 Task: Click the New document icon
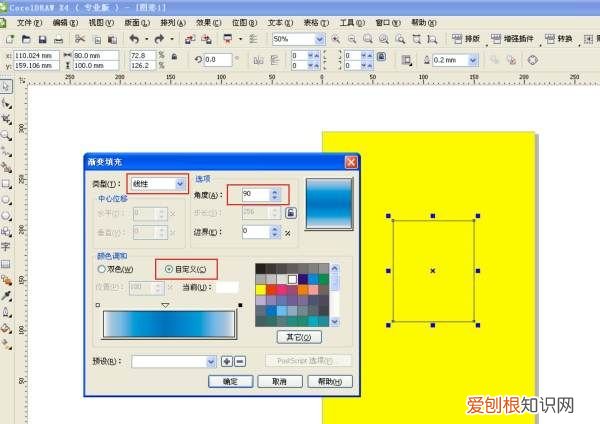[x=10, y=39]
